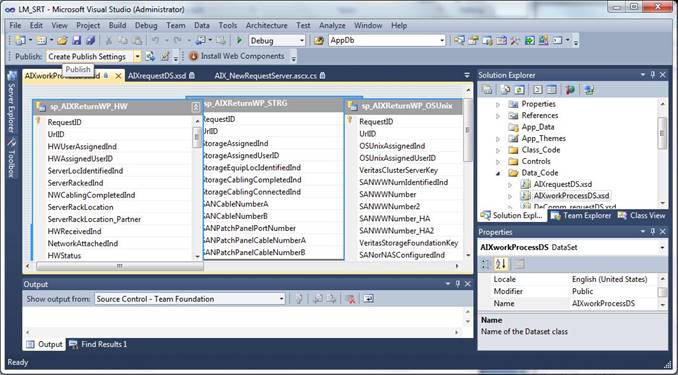Open the Find Results 1 tab
The height and width of the screenshot is (375, 678).
[98, 344]
